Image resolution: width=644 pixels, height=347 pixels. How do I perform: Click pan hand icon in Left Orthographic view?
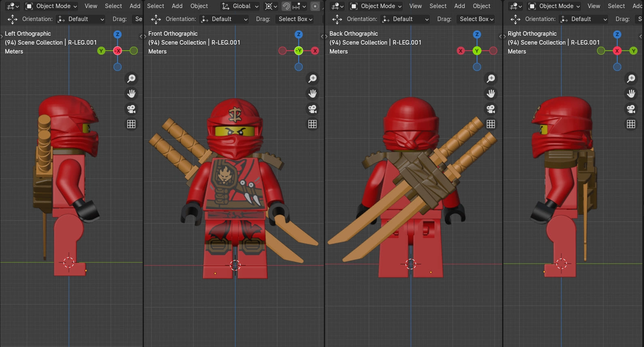131,94
